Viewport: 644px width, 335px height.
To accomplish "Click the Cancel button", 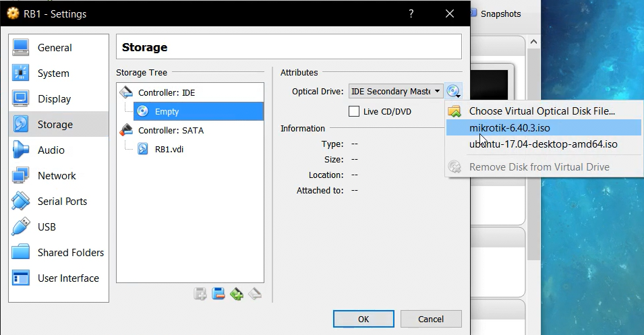I will (431, 319).
